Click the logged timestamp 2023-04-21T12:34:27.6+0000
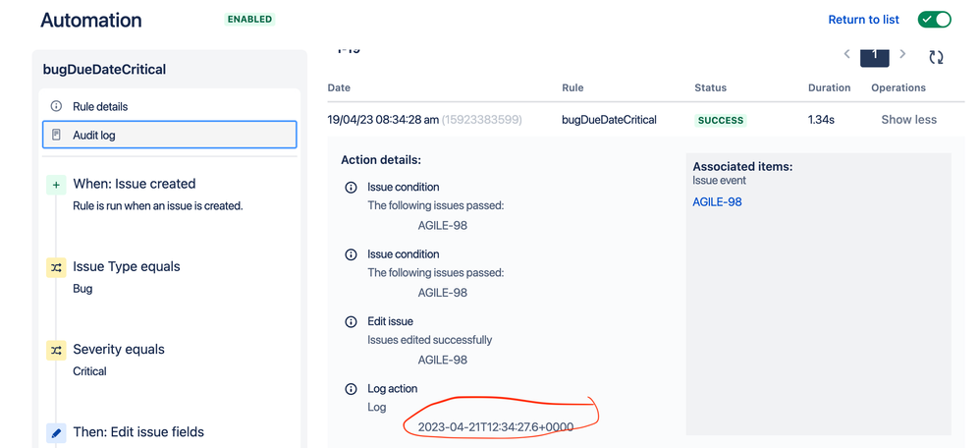980x448 pixels. (x=496, y=427)
